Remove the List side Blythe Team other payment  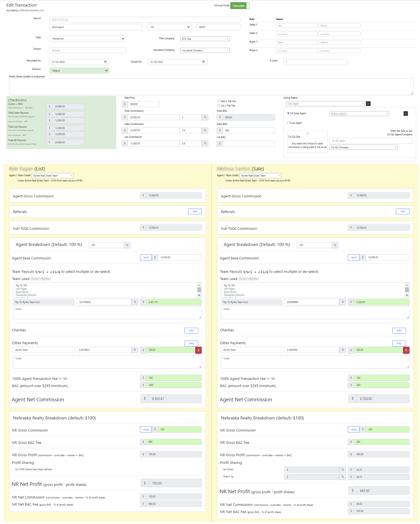(x=198, y=350)
